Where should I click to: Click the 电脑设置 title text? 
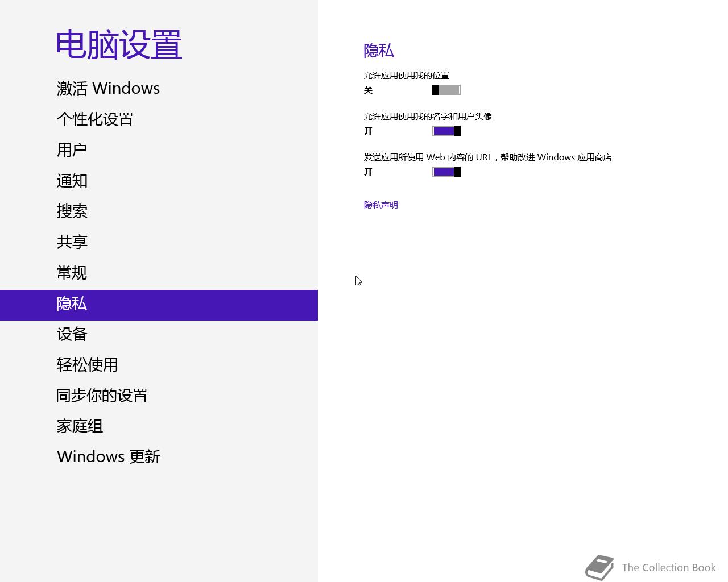click(x=119, y=45)
